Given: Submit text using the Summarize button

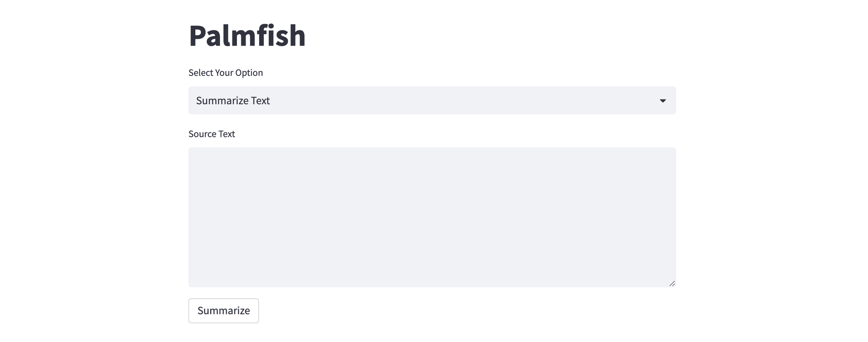Looking at the screenshot, I should point(223,310).
